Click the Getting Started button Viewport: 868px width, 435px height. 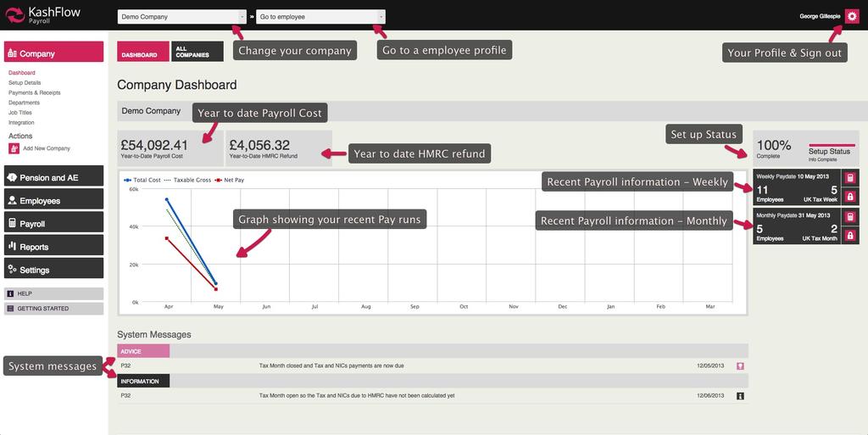53,309
